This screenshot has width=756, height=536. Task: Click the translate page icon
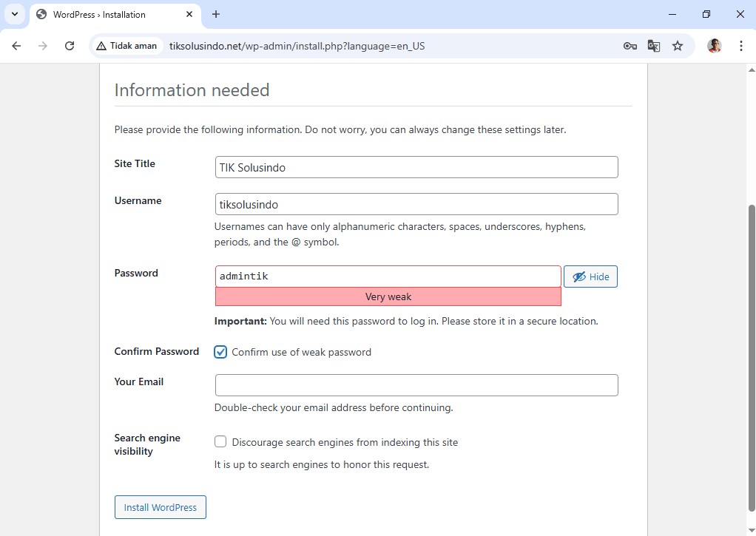(653, 46)
